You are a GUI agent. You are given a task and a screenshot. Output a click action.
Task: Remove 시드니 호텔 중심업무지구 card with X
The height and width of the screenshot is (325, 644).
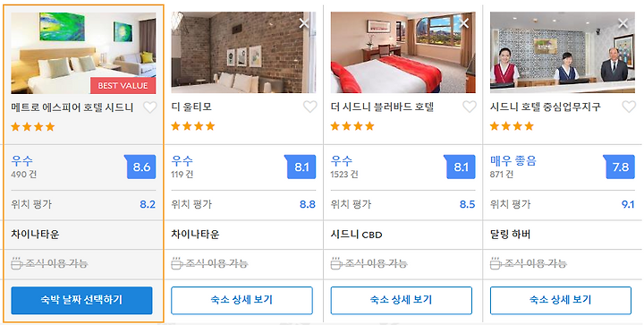pyautogui.click(x=623, y=23)
